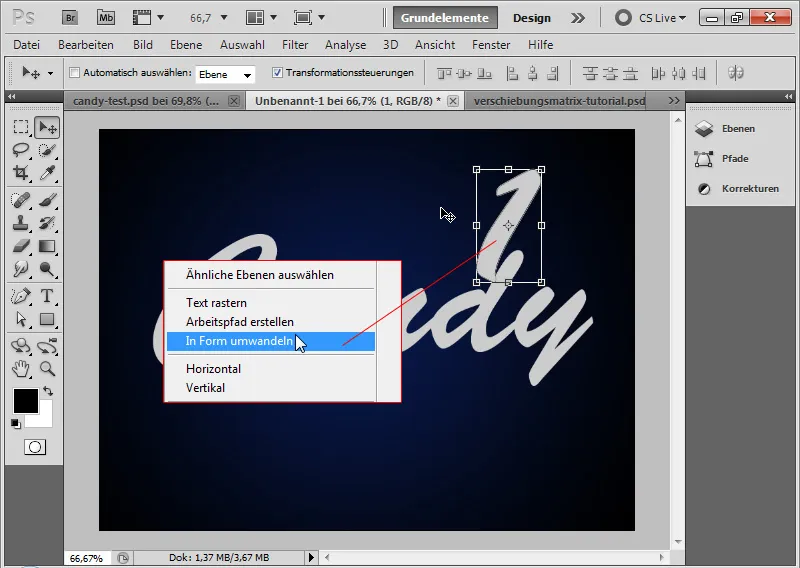Open the Fenster menu
Viewport: 800px width, 568px height.
point(491,45)
